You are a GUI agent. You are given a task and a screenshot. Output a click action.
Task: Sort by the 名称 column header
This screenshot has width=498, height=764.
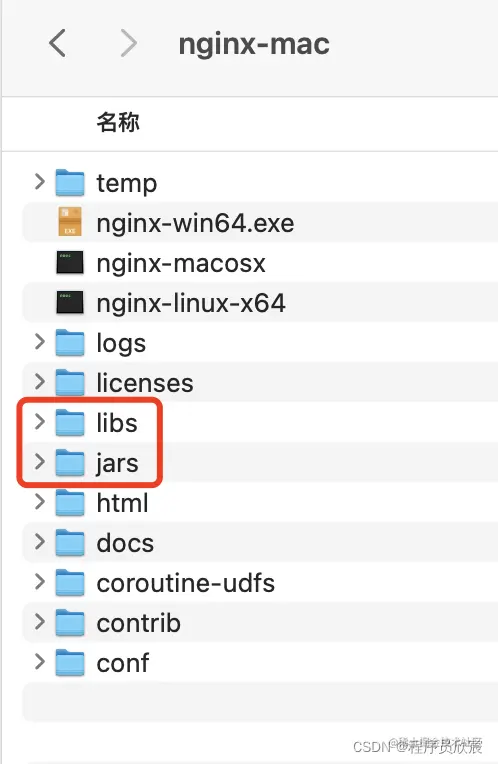pyautogui.click(x=118, y=122)
